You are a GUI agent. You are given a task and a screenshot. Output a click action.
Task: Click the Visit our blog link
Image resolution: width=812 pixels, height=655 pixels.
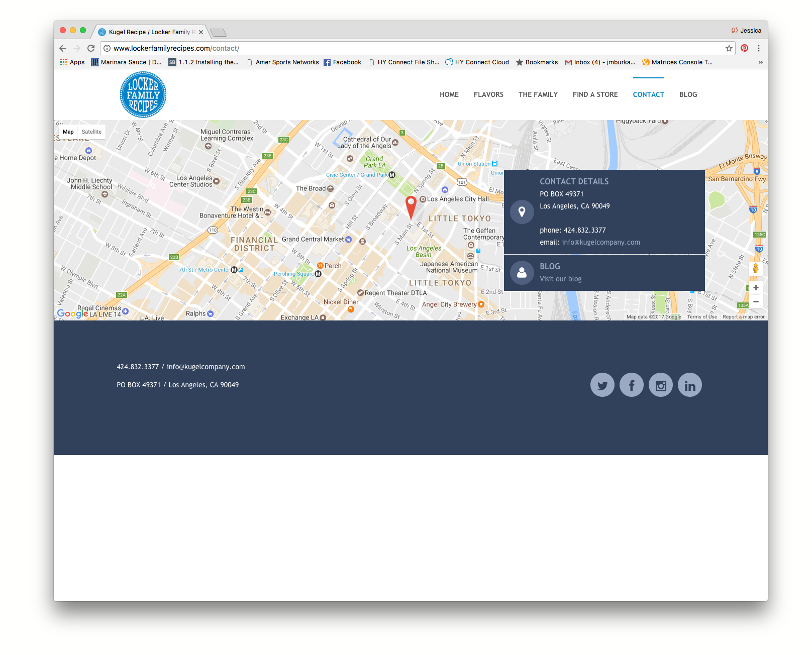(x=560, y=279)
